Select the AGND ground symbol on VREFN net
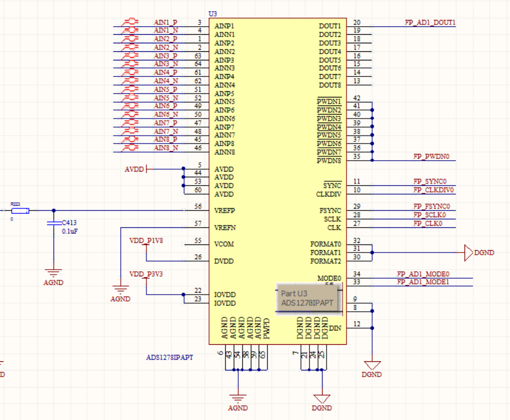The image size is (510, 420). click(120, 289)
